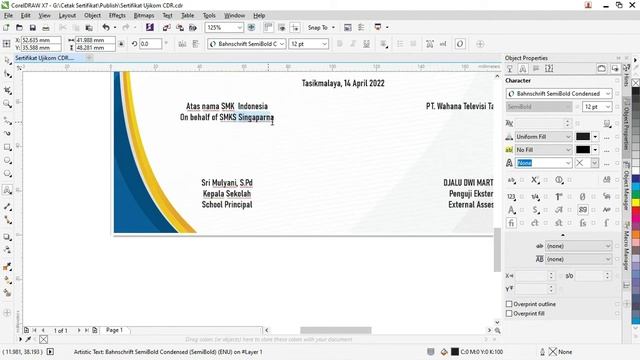Select the Freehand tool in the toolbox
640x360 pixels.
[x=7, y=120]
